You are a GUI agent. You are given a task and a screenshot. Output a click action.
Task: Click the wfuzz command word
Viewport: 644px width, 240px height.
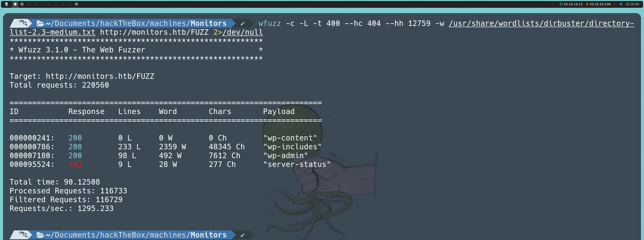[x=270, y=23]
